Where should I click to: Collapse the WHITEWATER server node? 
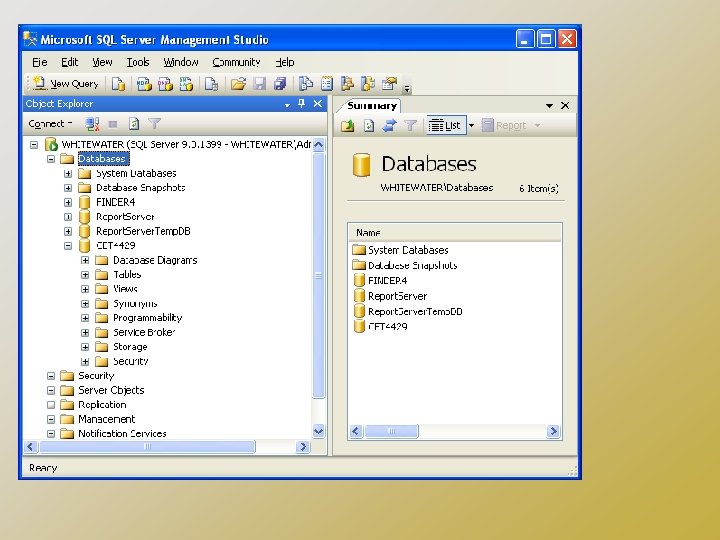point(34,145)
